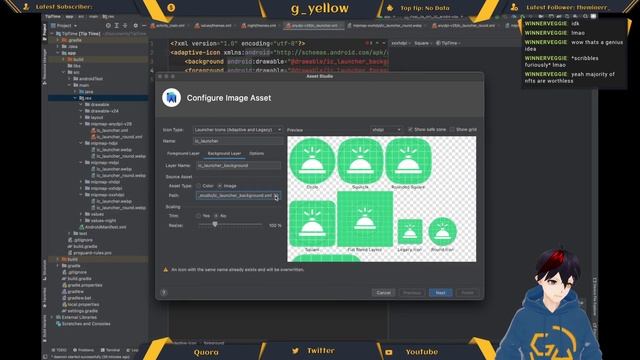Hide the Project panel with the minus icon
The image size is (640, 360).
pyautogui.click(x=144, y=25)
